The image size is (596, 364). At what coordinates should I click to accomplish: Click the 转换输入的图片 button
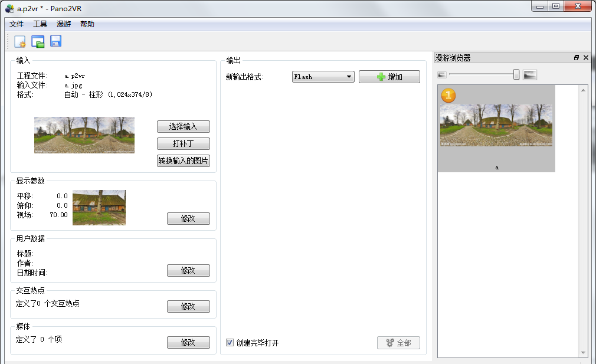click(183, 160)
